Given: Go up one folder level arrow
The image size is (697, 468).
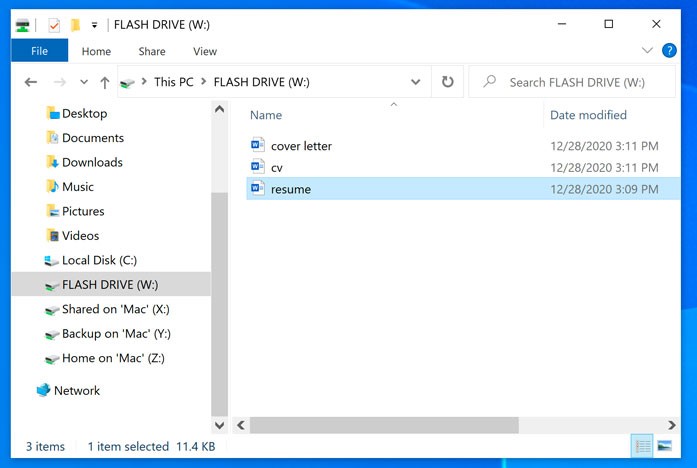Looking at the screenshot, I should pyautogui.click(x=105, y=82).
